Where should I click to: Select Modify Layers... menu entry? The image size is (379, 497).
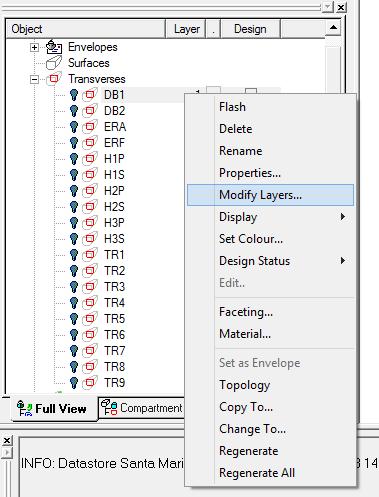tap(270, 195)
